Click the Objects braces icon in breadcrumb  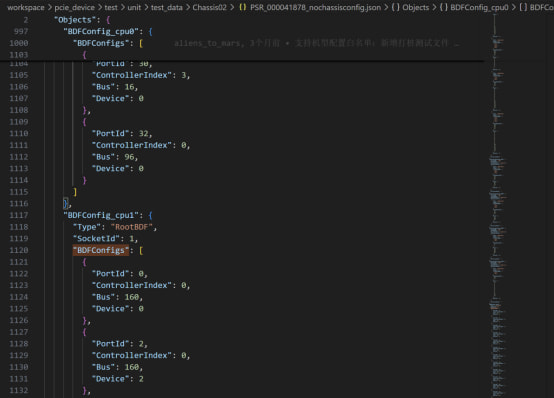coord(396,7)
